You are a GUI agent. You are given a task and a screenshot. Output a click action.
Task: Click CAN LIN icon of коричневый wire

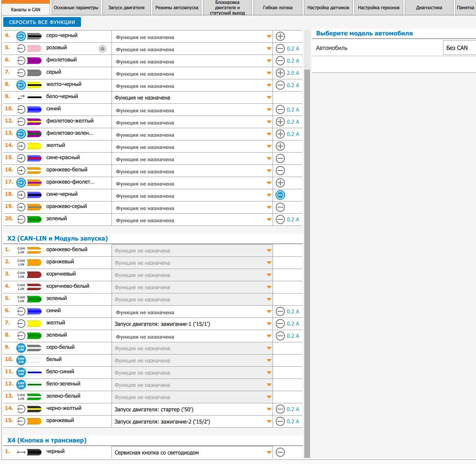click(21, 275)
